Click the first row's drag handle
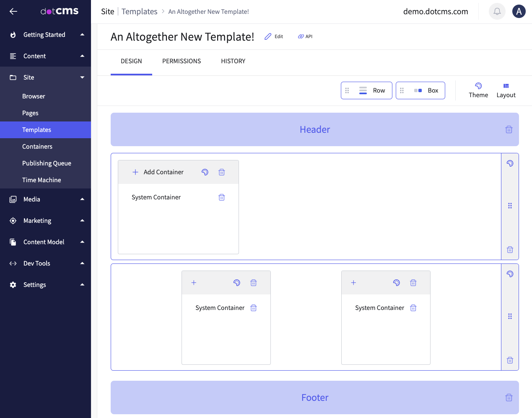 pyautogui.click(x=510, y=206)
